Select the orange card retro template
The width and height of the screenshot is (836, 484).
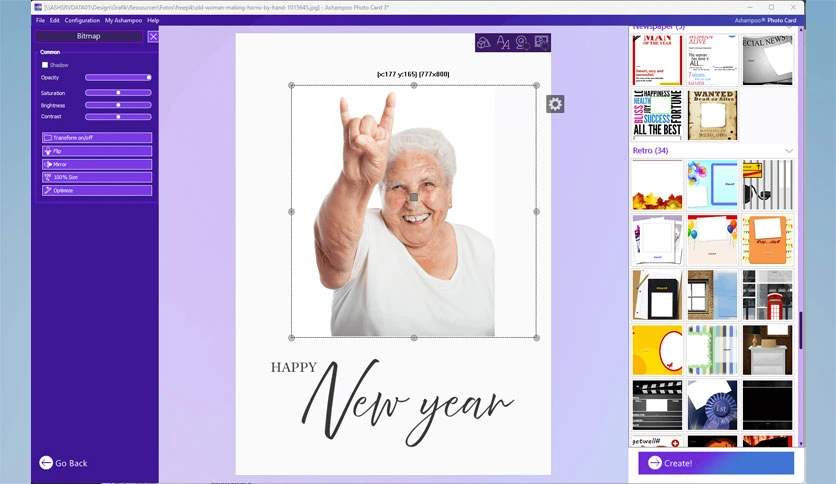(x=768, y=240)
